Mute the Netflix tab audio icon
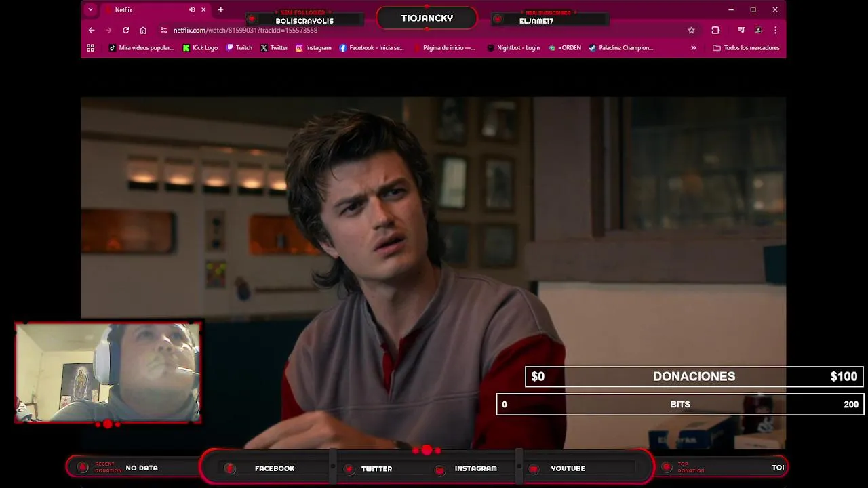Viewport: 868px width, 488px height. tap(192, 9)
